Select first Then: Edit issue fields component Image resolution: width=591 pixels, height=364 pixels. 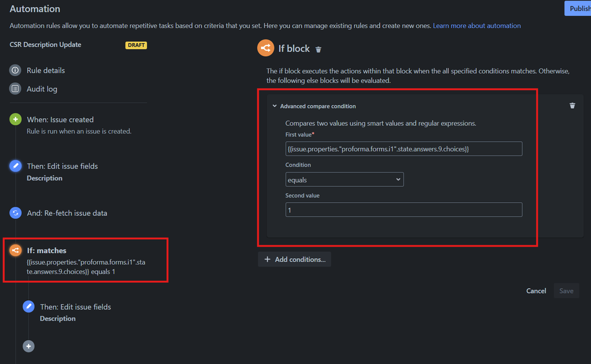tap(62, 166)
